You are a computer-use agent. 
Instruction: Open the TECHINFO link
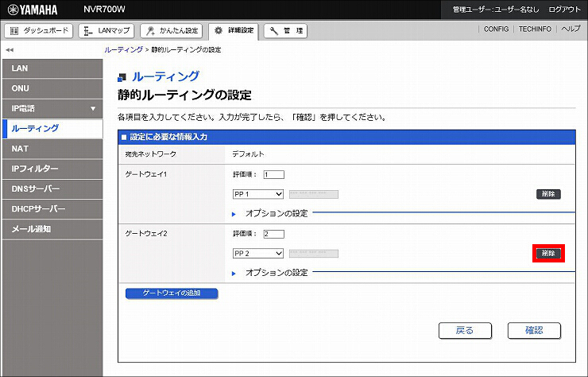point(535,29)
